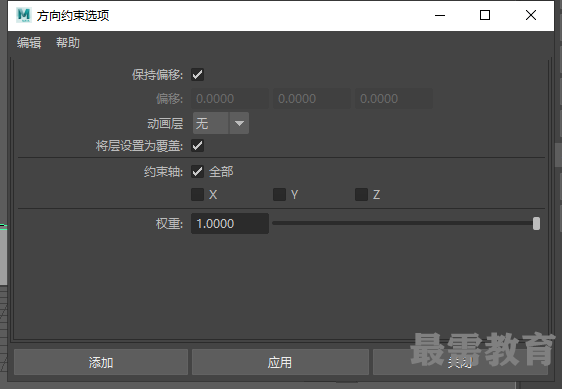Click the Maya logo icon in title bar

(x=24, y=15)
